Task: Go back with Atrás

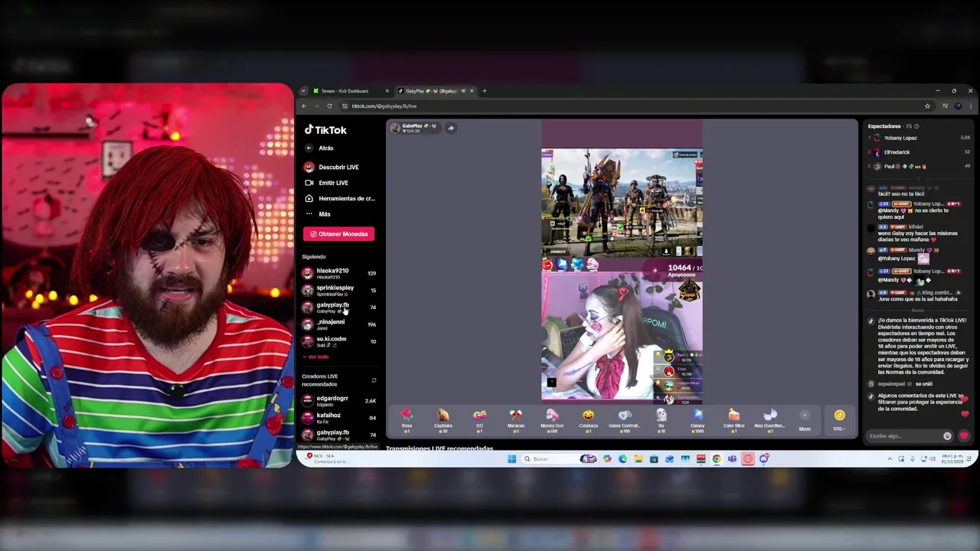Action: [x=320, y=148]
